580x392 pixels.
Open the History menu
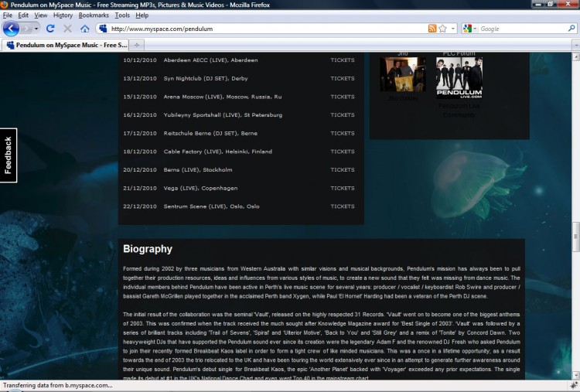tap(63, 15)
